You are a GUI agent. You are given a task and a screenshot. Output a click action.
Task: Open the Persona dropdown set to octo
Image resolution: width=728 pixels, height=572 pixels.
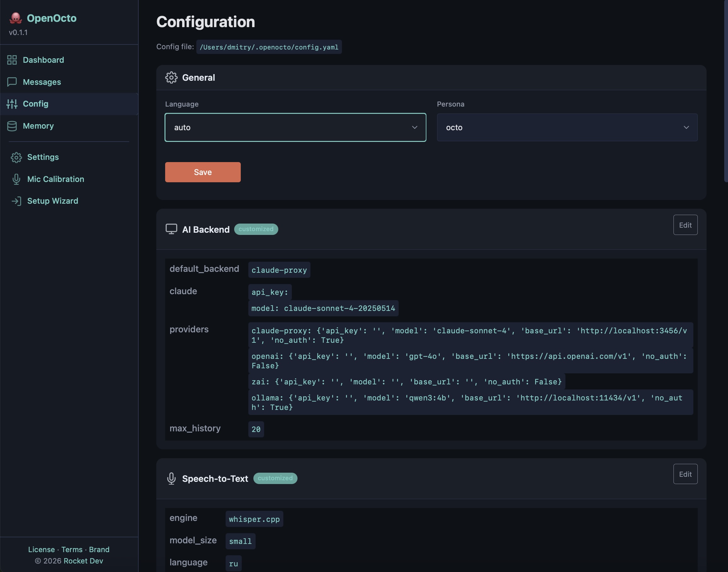(567, 127)
